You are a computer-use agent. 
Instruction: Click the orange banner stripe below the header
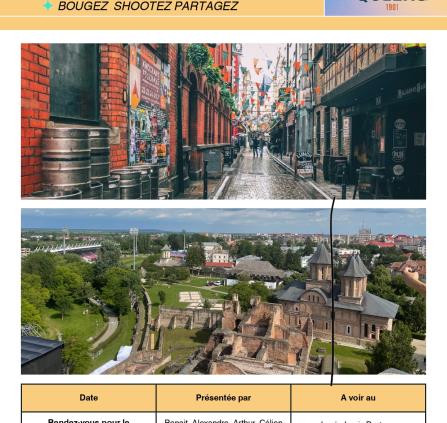pyautogui.click(x=223, y=23)
